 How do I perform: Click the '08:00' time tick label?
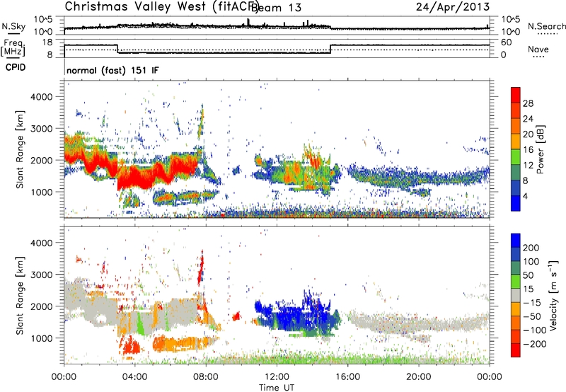point(206,377)
